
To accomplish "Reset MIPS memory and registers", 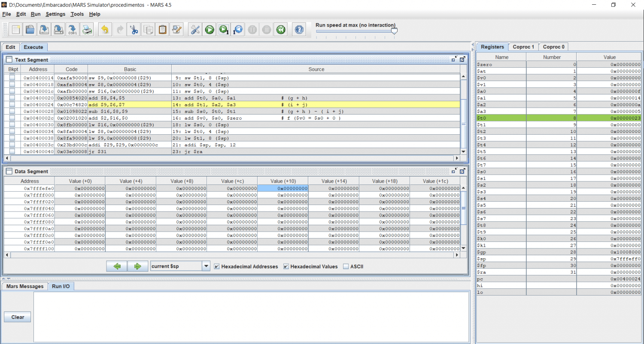I will coord(281,30).
